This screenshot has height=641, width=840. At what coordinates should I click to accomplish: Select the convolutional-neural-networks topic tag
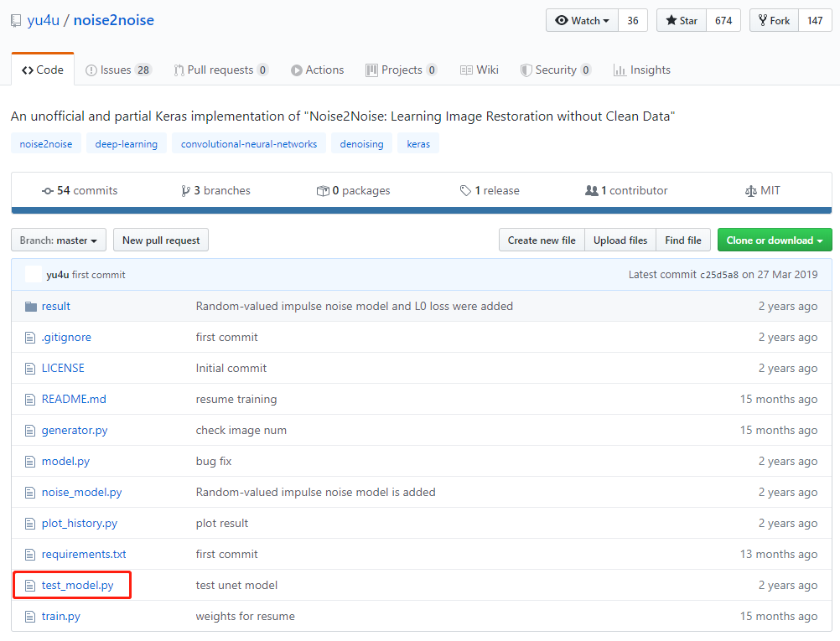click(249, 143)
